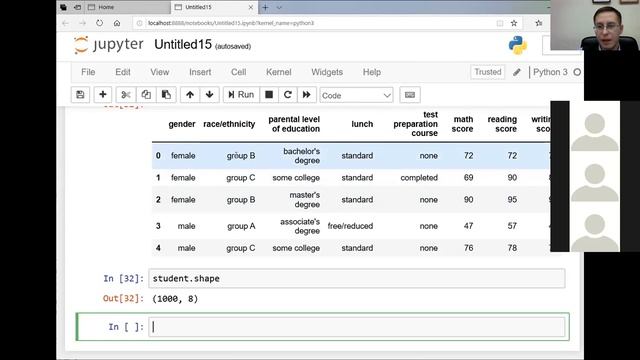Click the free/reduced lunch cell in row 3
This screenshot has width=640, height=360.
point(350,226)
